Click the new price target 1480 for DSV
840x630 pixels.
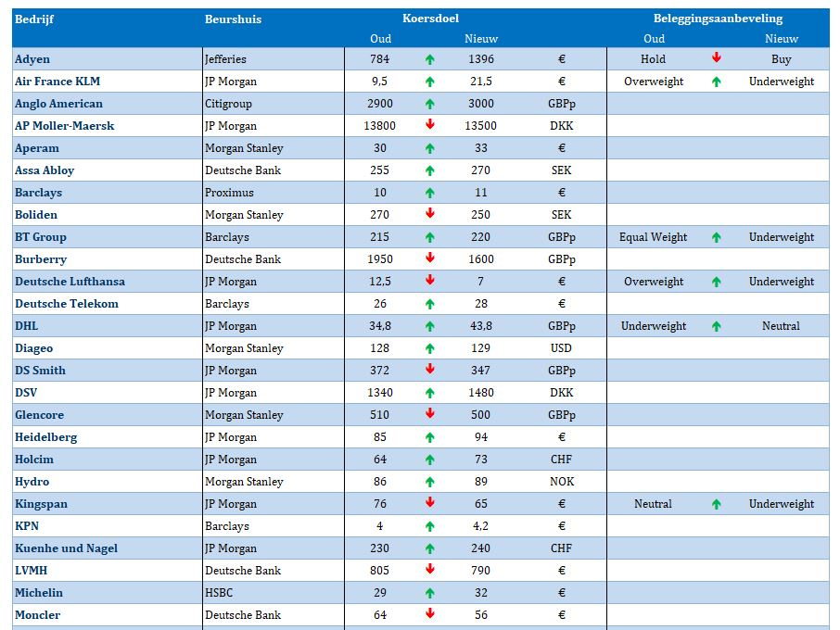pyautogui.click(x=481, y=393)
